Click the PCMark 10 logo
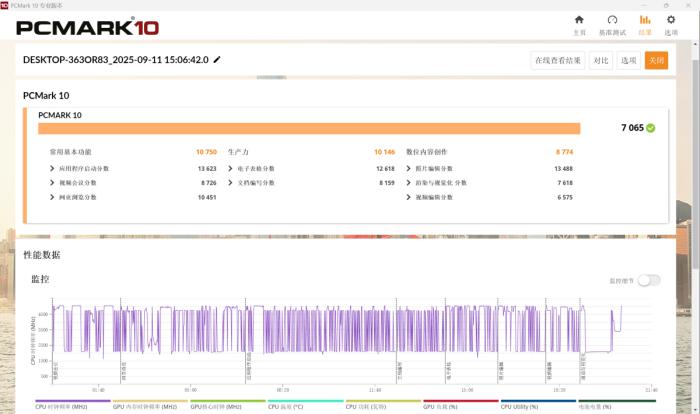 pyautogui.click(x=88, y=27)
